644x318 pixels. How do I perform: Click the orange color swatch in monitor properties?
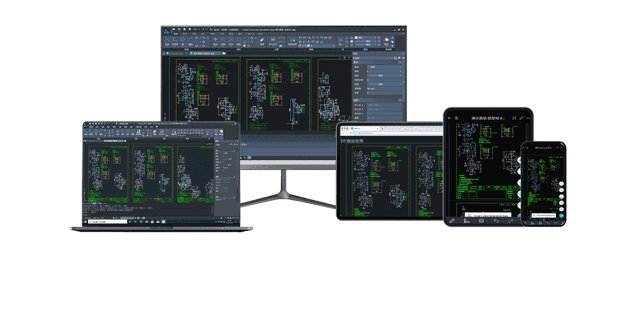[369, 67]
